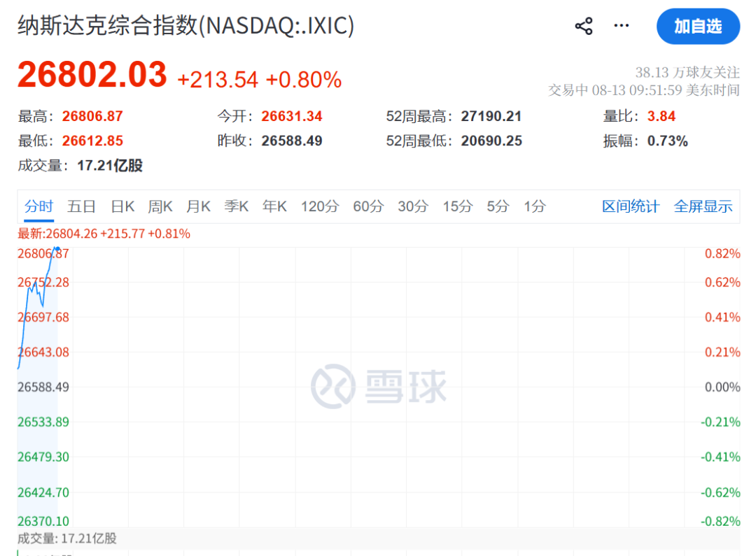756x556 pixels.
Task: Click the change percentage +0.80% beside the price
Action: click(x=304, y=80)
